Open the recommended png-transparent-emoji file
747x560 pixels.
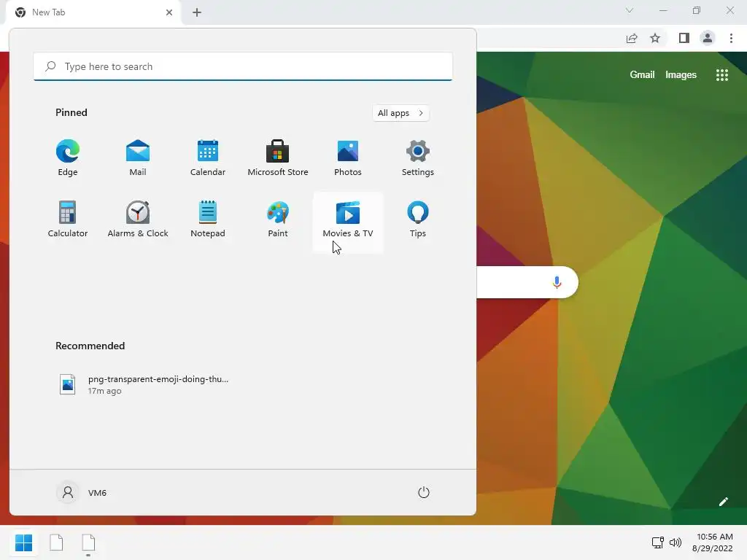pos(143,384)
